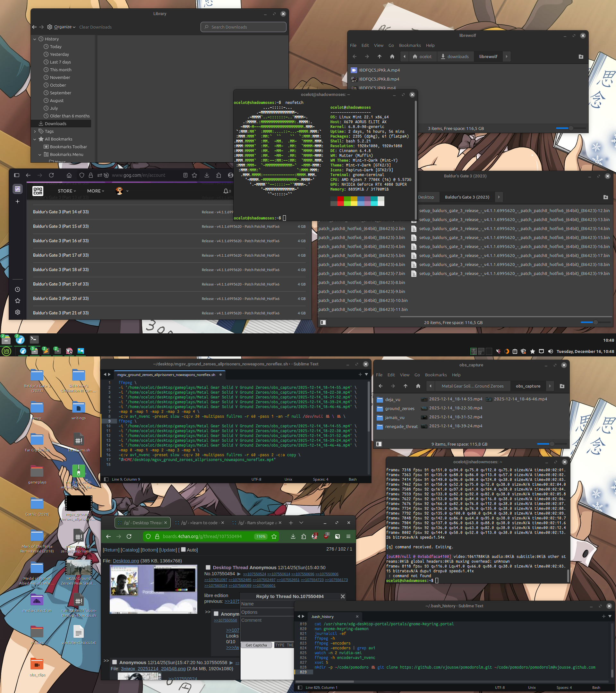This screenshot has width=616, height=693.
Task: Expand the Tags tree item in Library
Action: pos(35,131)
